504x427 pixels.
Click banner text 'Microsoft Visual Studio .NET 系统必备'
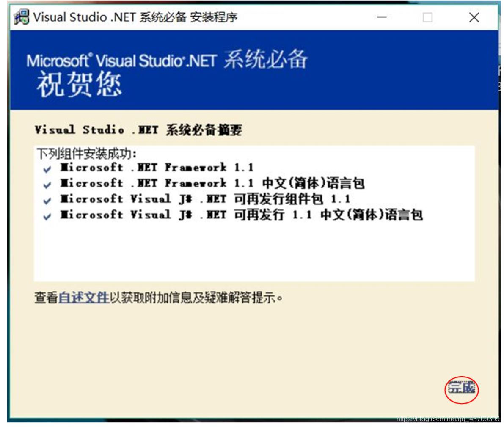click(167, 60)
